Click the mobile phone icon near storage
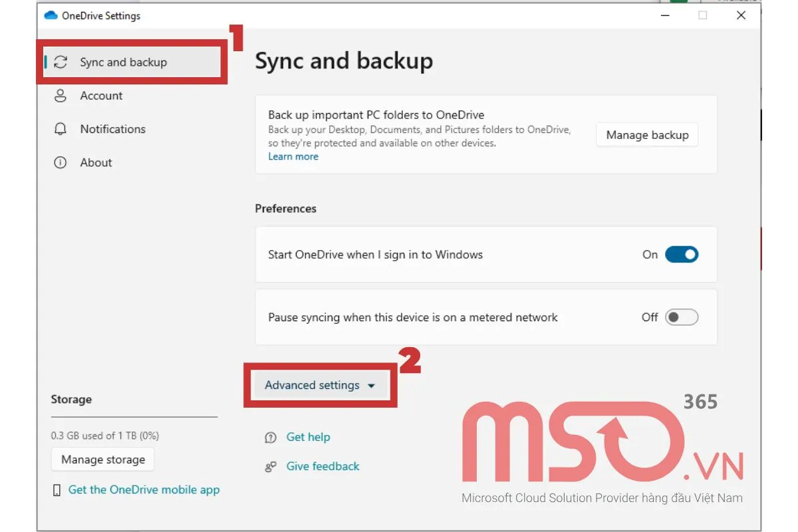798x532 pixels. (57, 490)
